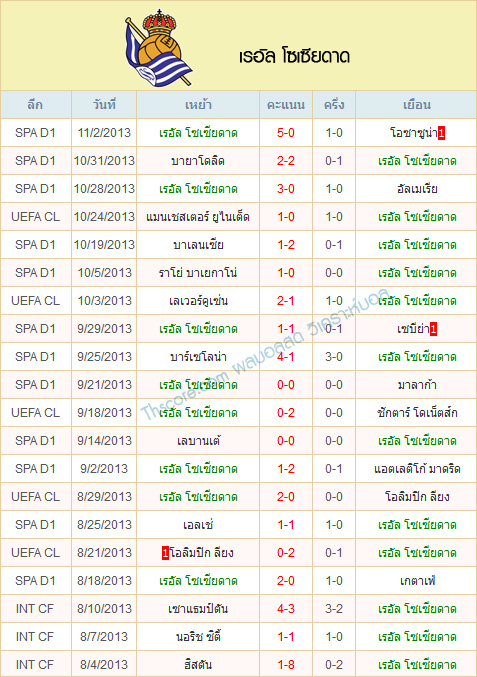Click the เลเวอร์คูเซ่น team name
The image size is (477, 677).
tap(198, 301)
